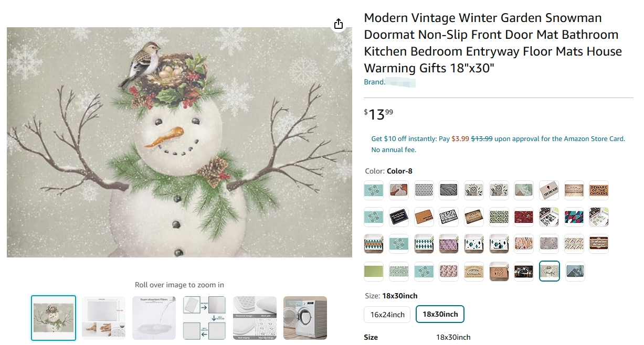Click the share icon above the product image
644x345 pixels.
click(339, 24)
